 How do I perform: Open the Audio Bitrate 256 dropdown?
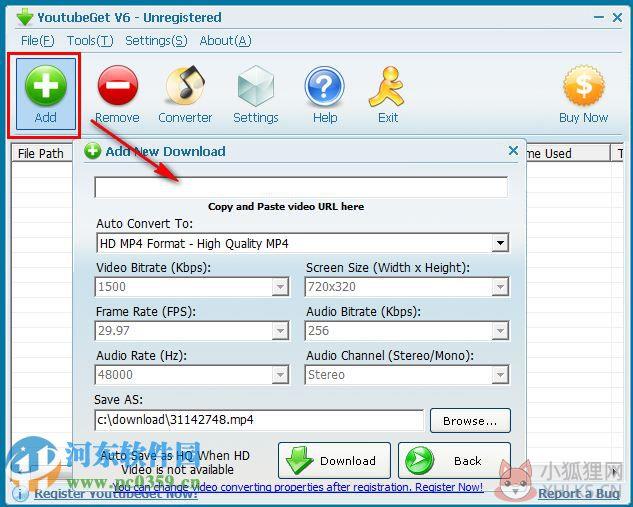point(500,331)
